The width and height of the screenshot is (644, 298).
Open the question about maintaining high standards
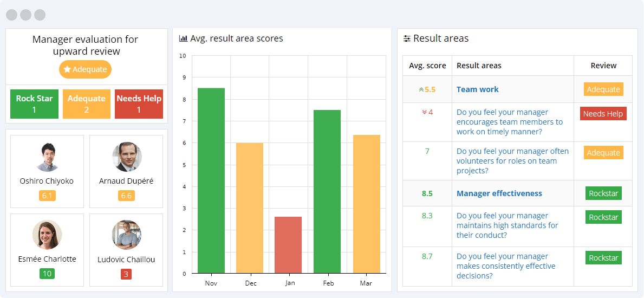coord(507,225)
